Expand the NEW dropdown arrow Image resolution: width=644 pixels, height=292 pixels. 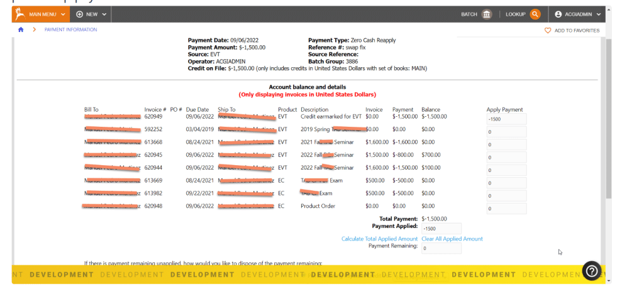104,14
